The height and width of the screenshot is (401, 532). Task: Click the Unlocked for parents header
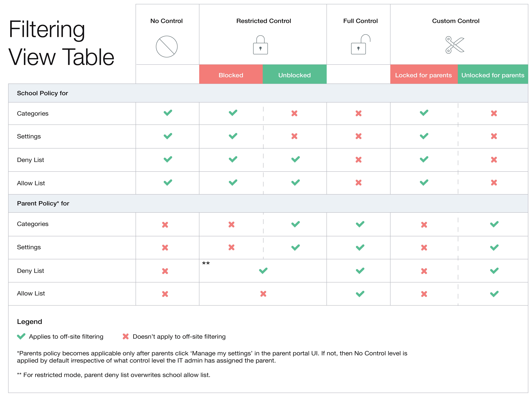493,75
